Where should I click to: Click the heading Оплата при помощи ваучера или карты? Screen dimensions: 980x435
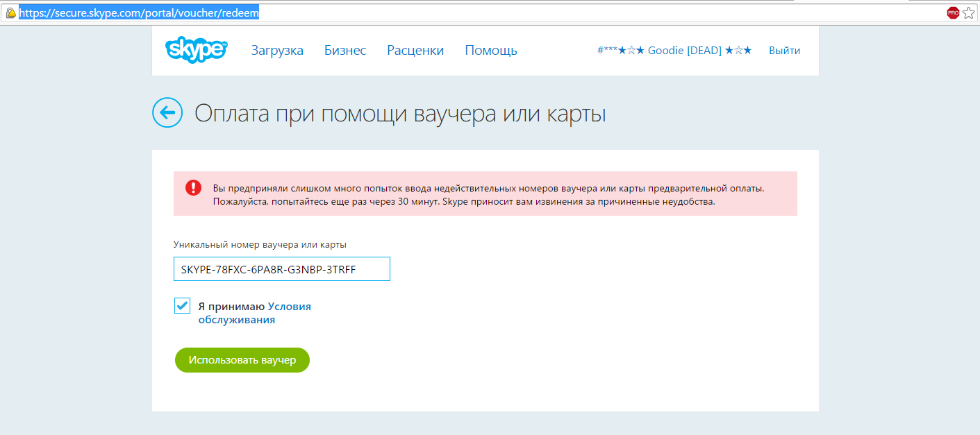[400, 113]
